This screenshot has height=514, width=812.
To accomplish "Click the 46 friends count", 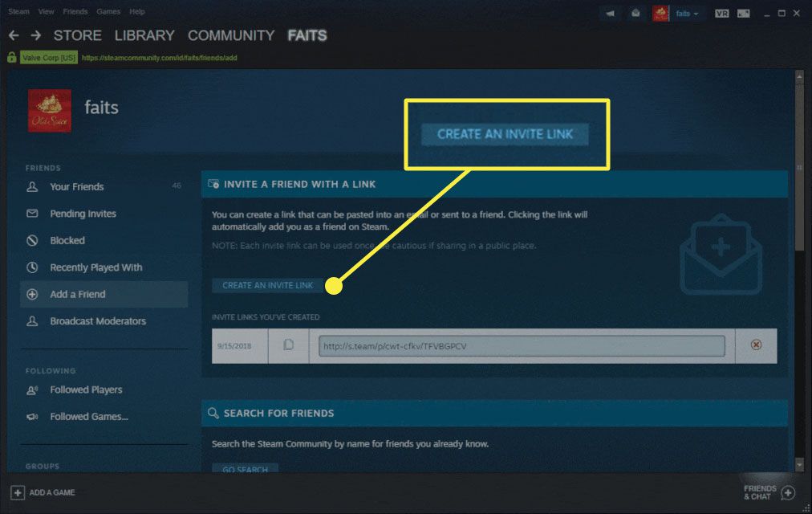I will (177, 186).
